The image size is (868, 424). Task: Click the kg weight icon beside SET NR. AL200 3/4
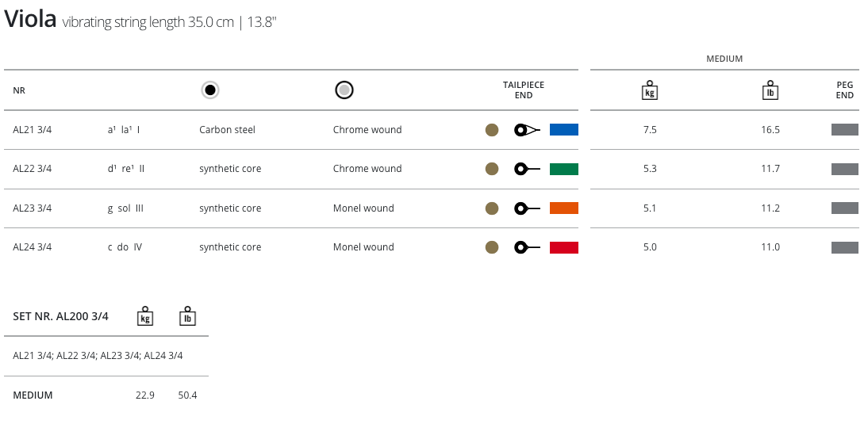pos(144,316)
